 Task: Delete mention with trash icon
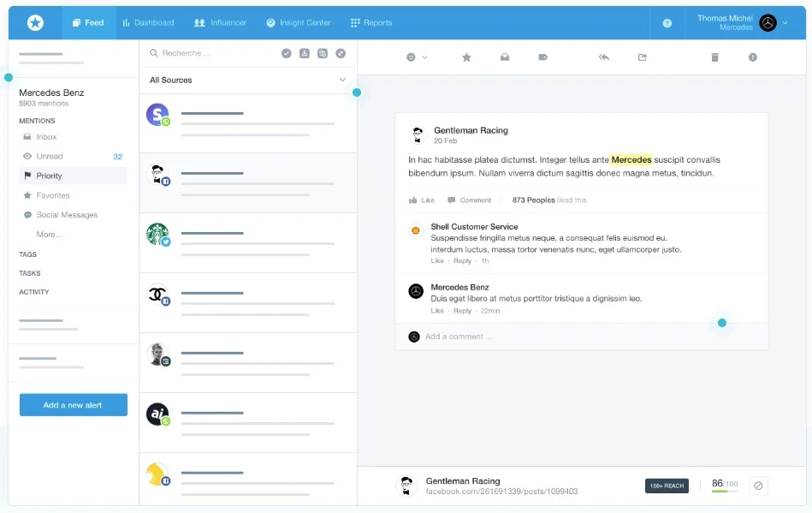coord(714,57)
